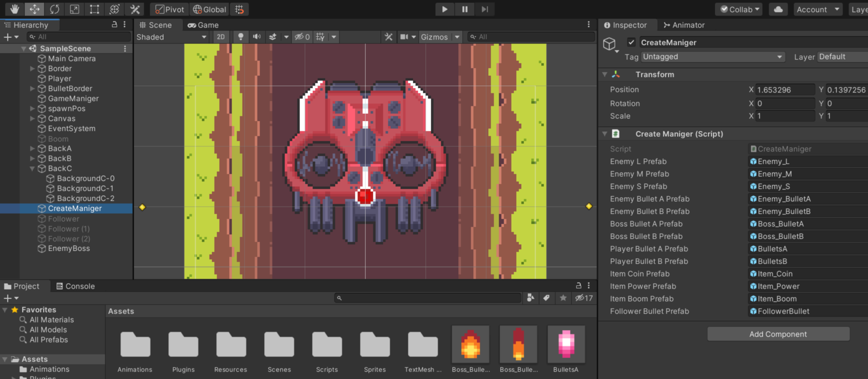The width and height of the screenshot is (868, 379).
Task: Open scene camera settings icon
Action: 404,37
